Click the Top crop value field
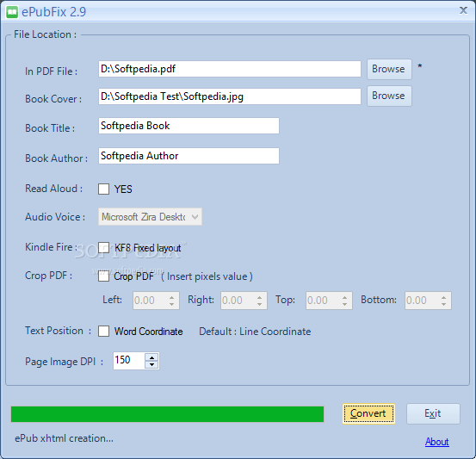Viewport: 476px width, 459px height. [x=323, y=301]
